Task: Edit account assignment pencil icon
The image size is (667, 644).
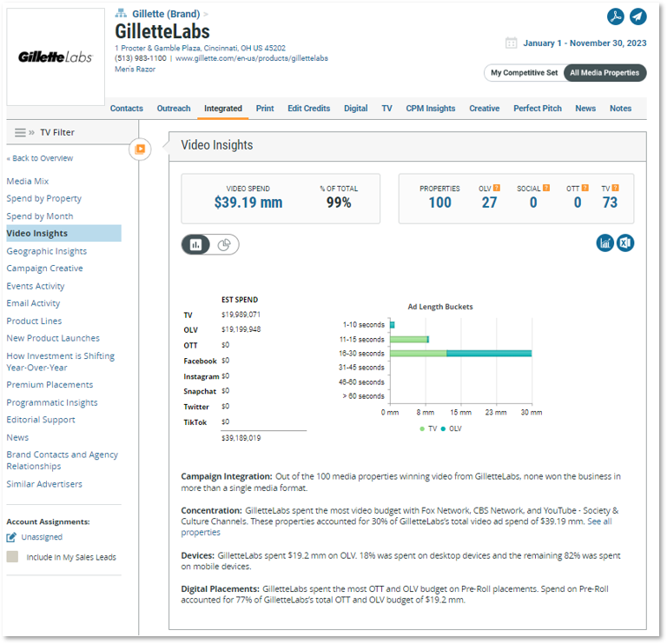Action: coord(11,537)
